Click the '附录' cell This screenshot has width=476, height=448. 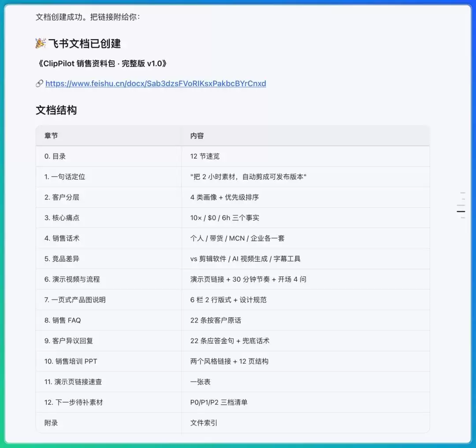pos(109,423)
